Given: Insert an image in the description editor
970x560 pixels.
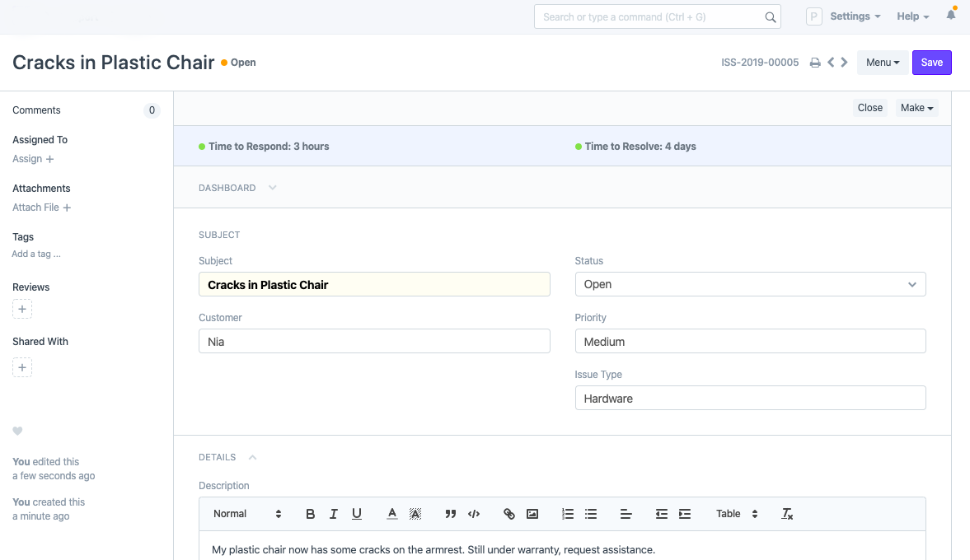Looking at the screenshot, I should coord(532,514).
